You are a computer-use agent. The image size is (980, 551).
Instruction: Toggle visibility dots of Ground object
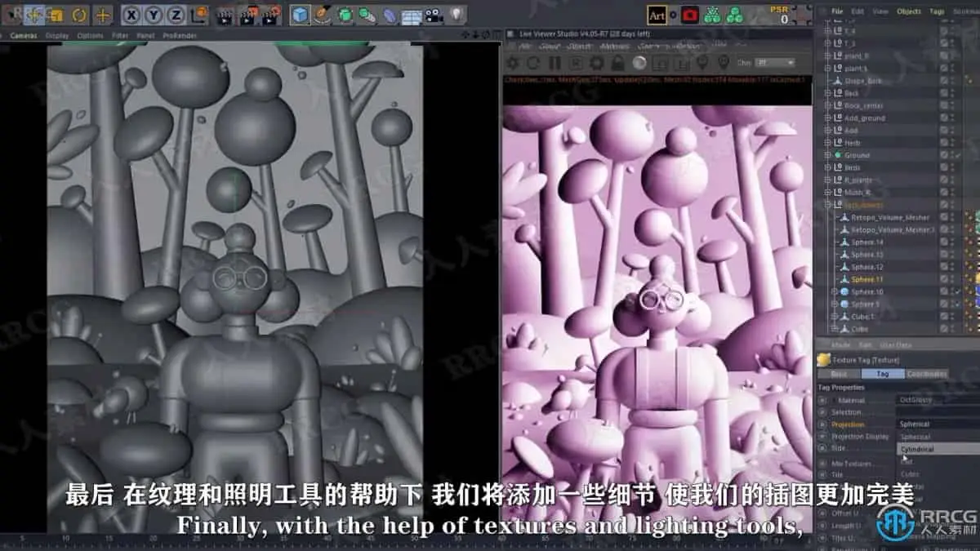point(952,155)
